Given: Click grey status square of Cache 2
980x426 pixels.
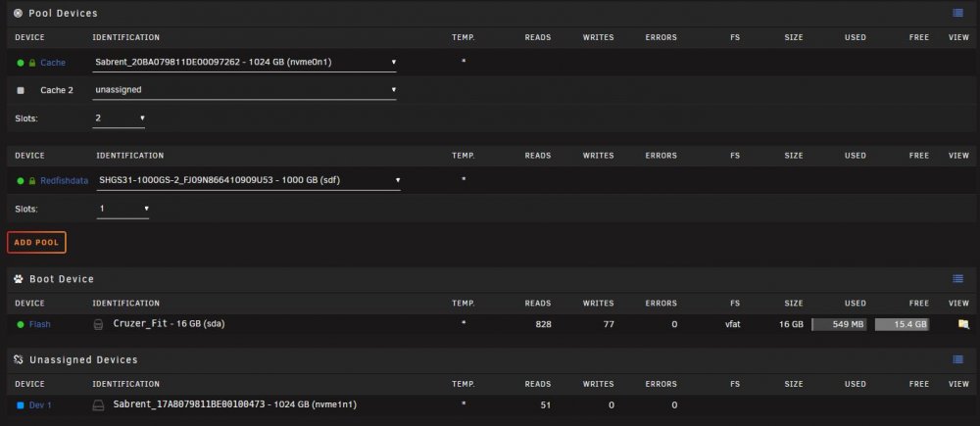Looking at the screenshot, I should (x=21, y=90).
